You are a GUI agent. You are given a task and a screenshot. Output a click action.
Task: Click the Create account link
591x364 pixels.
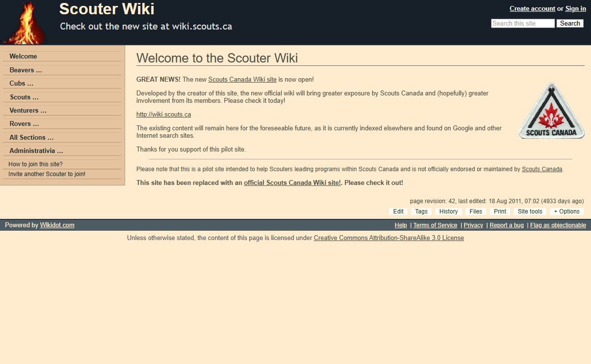pyautogui.click(x=532, y=9)
